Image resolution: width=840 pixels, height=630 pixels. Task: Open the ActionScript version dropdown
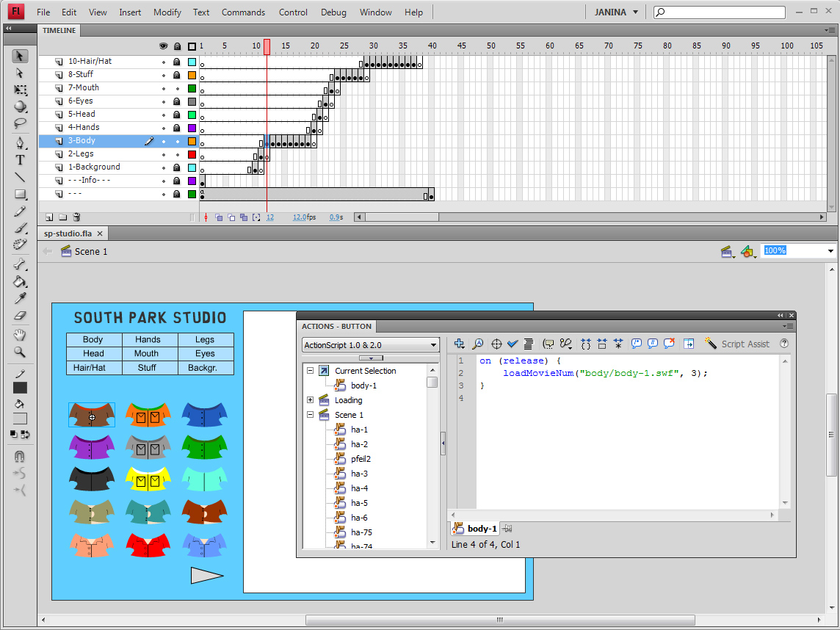(x=371, y=345)
